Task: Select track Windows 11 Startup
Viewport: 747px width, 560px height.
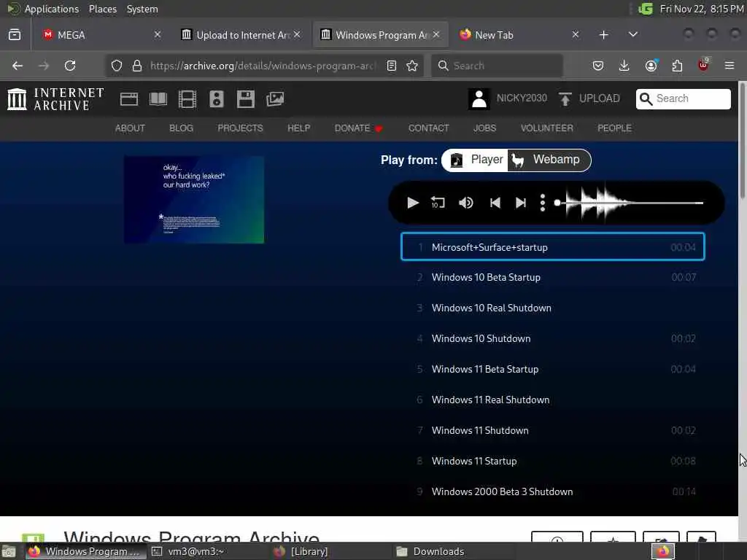Action: point(553,461)
